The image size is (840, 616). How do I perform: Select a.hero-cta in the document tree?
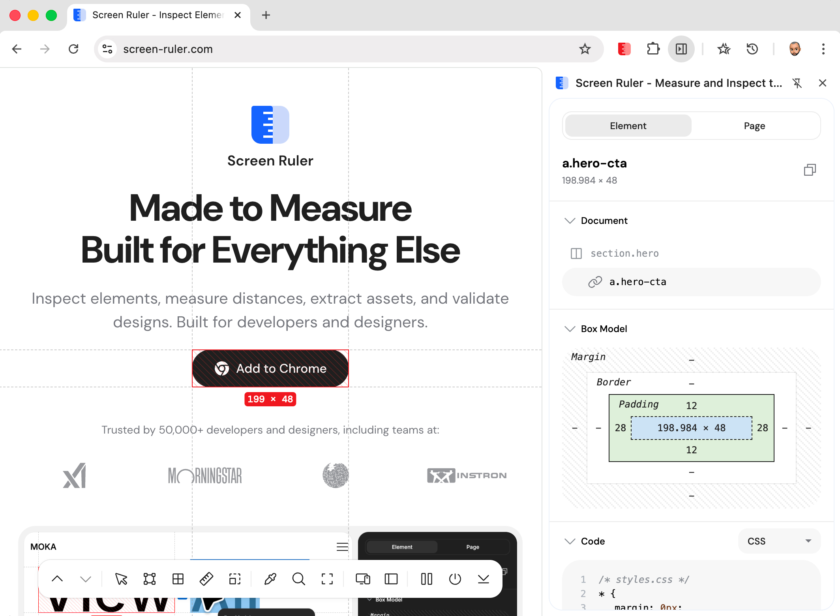[x=691, y=282]
